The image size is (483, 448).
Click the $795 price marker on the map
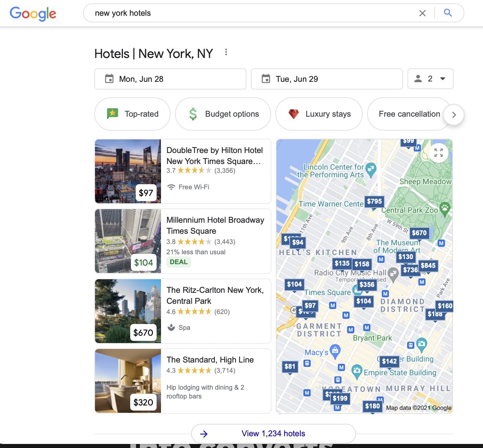pyautogui.click(x=374, y=201)
